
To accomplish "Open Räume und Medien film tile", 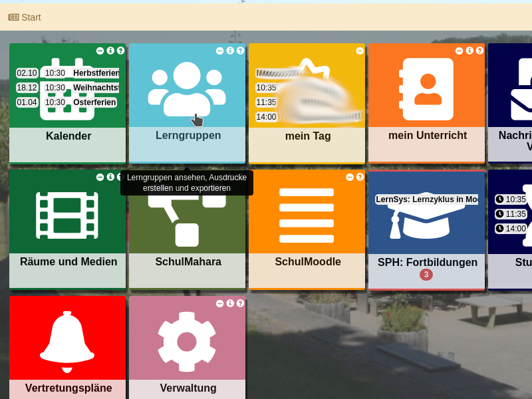I will click(x=67, y=215).
